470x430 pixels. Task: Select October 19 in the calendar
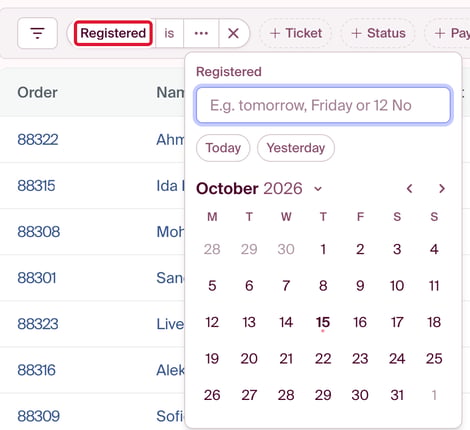[212, 359]
